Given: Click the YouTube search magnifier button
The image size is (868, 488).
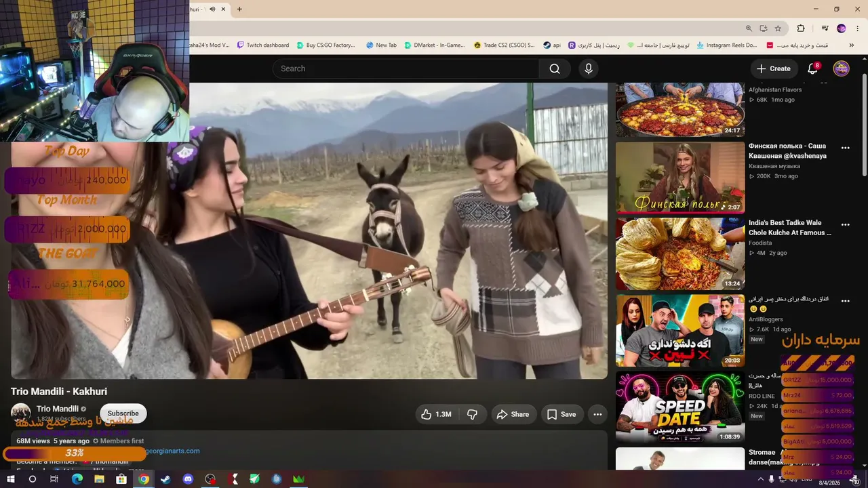Looking at the screenshot, I should pos(555,68).
